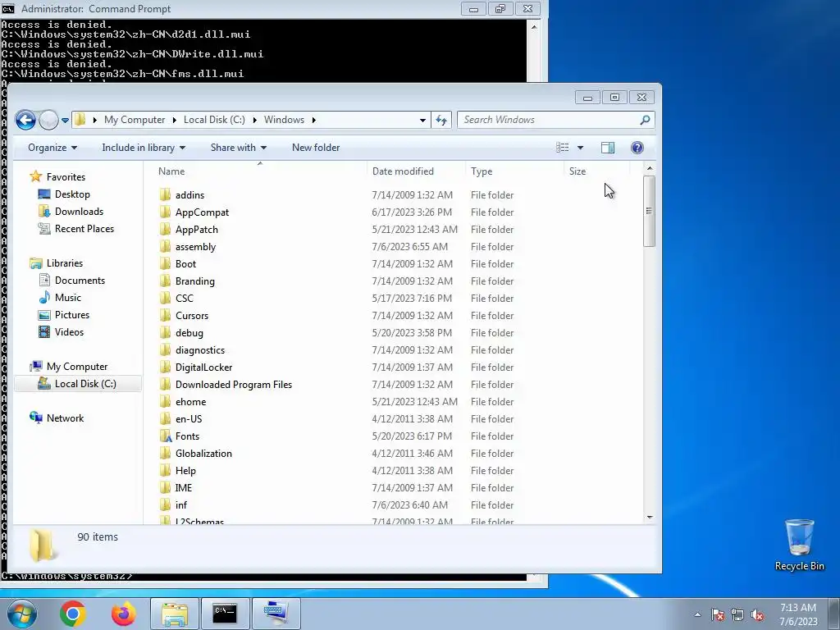
Task: Click the Command Prompt scroll up arrow
Action: click(533, 26)
